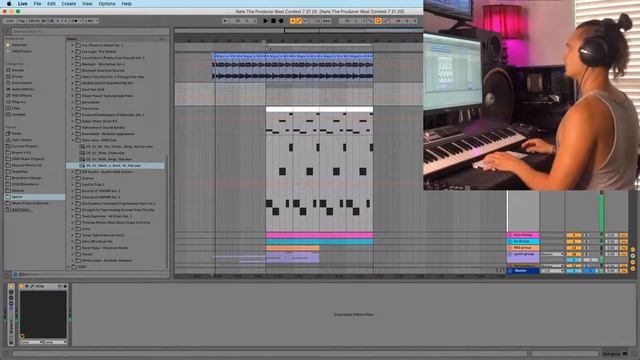Open the Create menu

point(69,4)
